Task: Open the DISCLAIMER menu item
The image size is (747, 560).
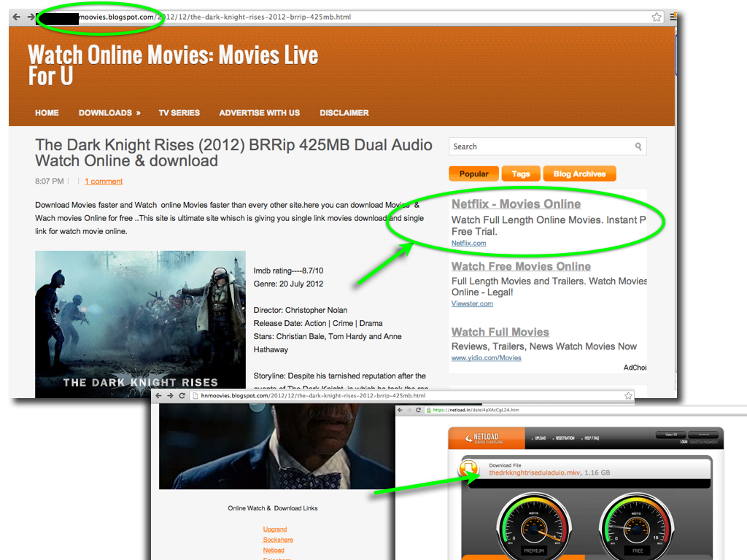Action: 344,113
